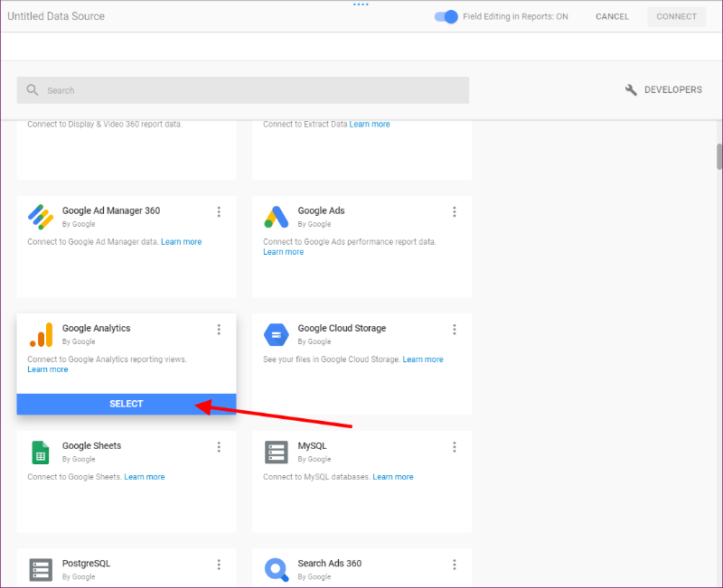Open the Google Analytics card overflow menu

[219, 330]
